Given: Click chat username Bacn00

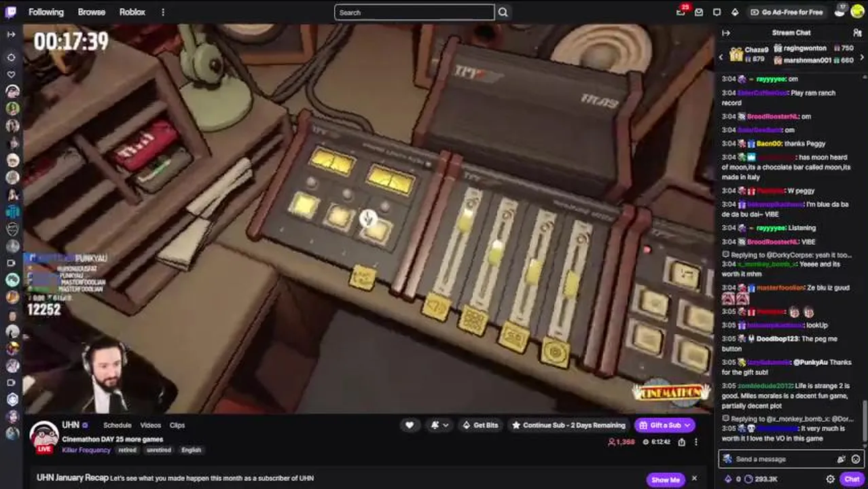Looking at the screenshot, I should pos(769,144).
